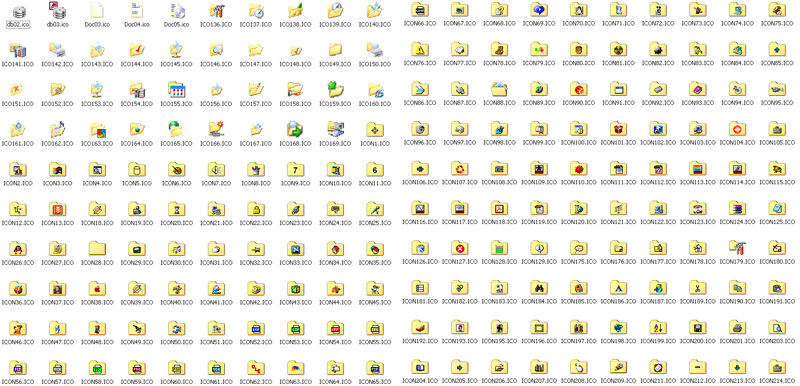The height and width of the screenshot is (386, 800).
Task: Click the 'ICON65.ICO' file name
Action: 376,381
